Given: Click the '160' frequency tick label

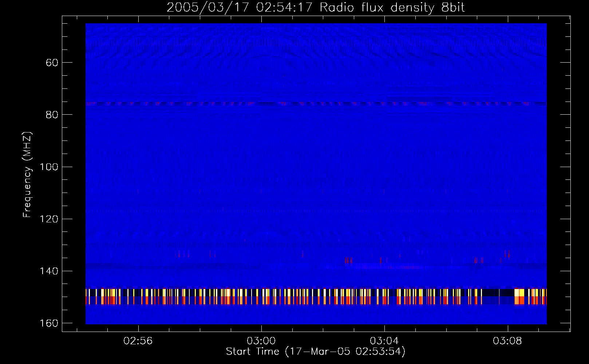Looking at the screenshot, I should coord(48,323).
